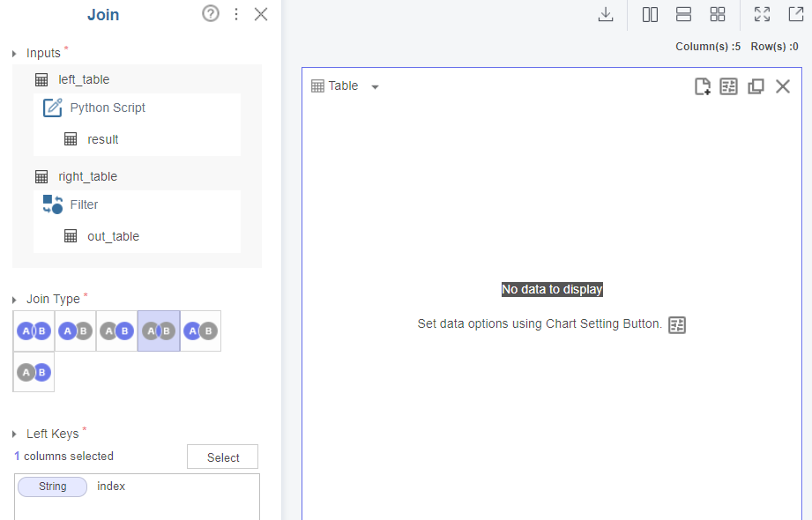Screen dimensions: 812x520
Task: Open the three-dot more options menu
Action: click(x=235, y=14)
